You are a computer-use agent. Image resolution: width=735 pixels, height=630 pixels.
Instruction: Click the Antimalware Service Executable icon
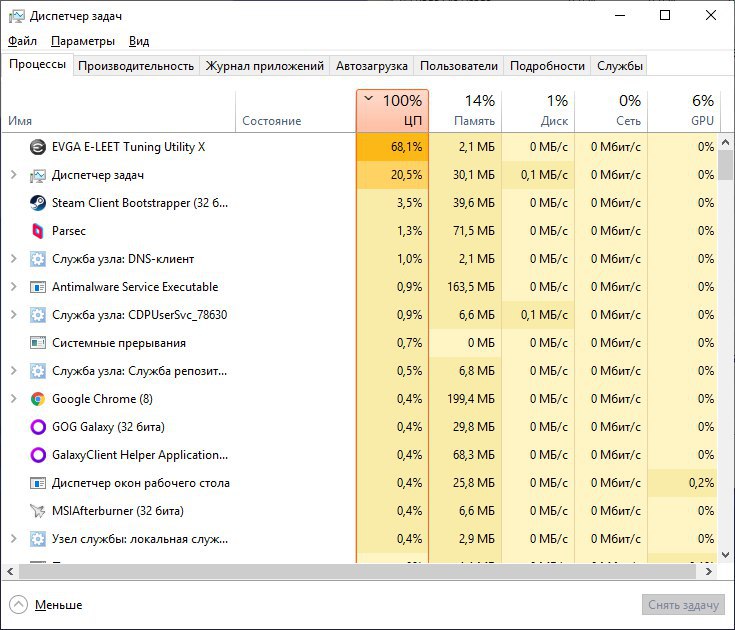[x=38, y=287]
